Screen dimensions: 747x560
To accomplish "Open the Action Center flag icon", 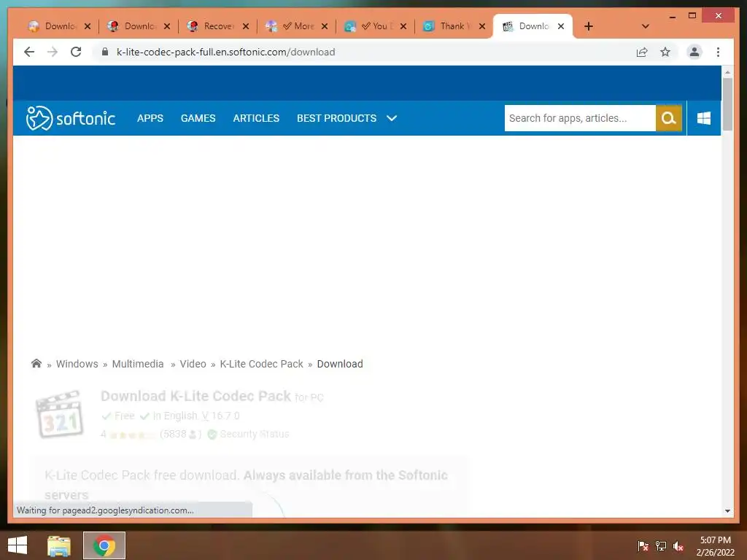I will pyautogui.click(x=643, y=545).
